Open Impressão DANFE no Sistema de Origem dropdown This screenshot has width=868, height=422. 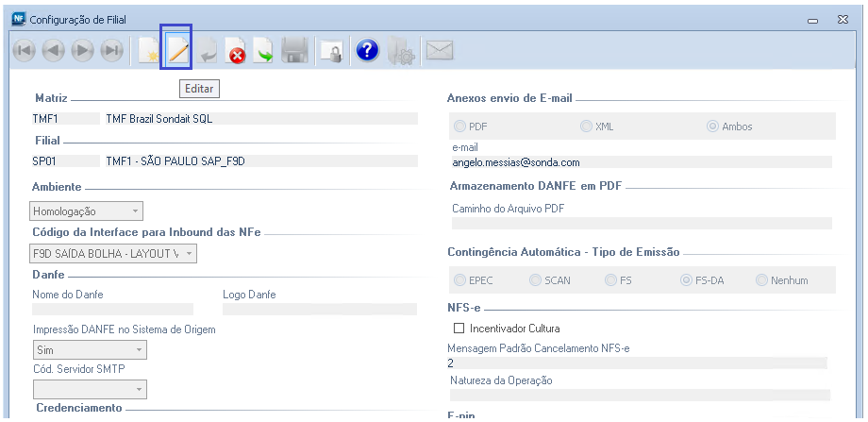[x=90, y=350]
